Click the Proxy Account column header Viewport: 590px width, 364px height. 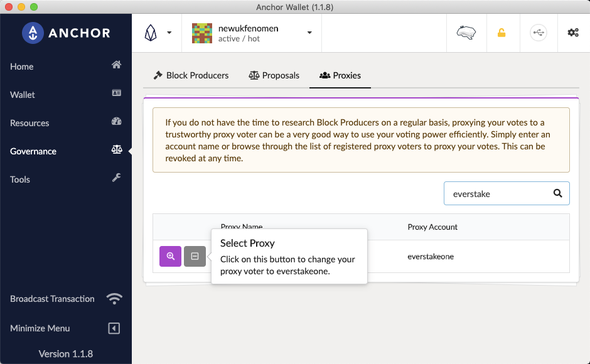(432, 227)
